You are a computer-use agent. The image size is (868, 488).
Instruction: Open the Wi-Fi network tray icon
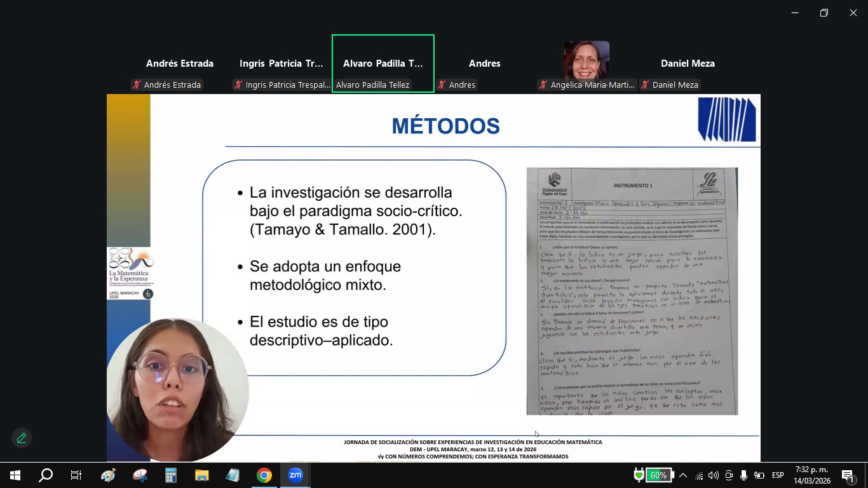coord(699,475)
